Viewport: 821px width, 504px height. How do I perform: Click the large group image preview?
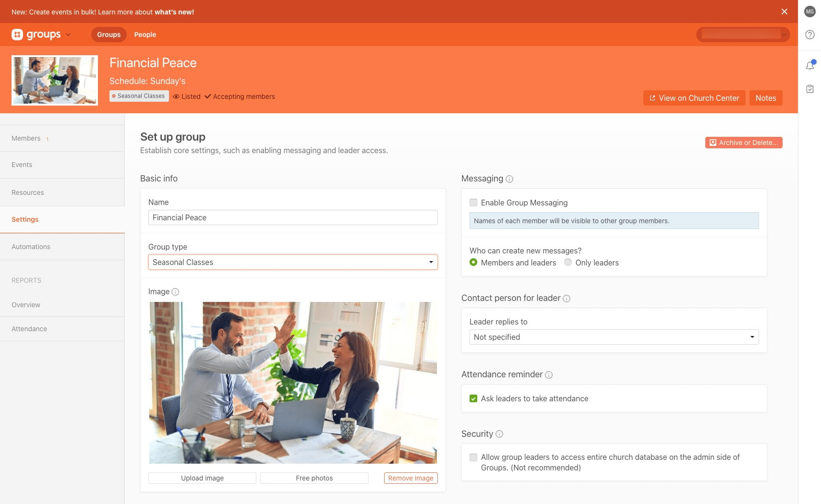pos(293,383)
